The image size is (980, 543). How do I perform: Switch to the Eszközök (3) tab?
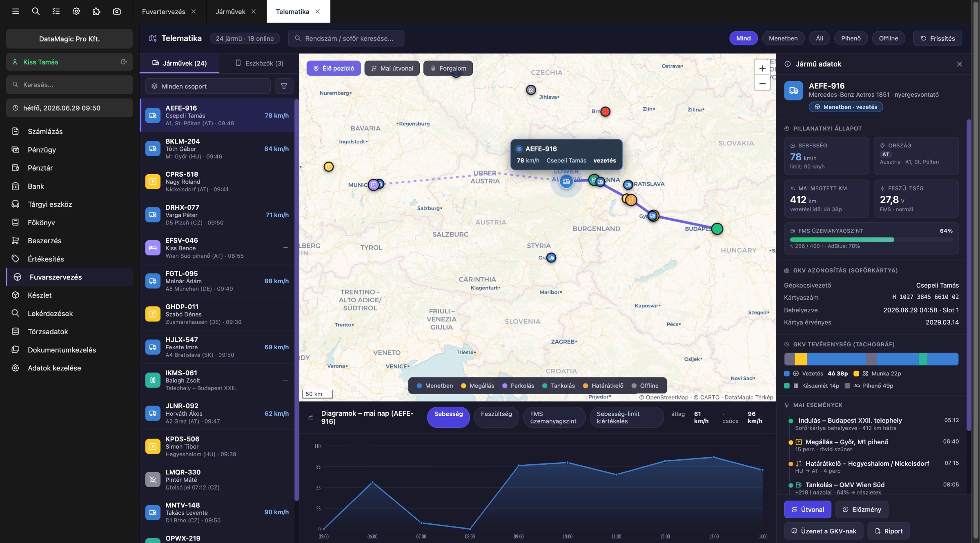tap(259, 63)
